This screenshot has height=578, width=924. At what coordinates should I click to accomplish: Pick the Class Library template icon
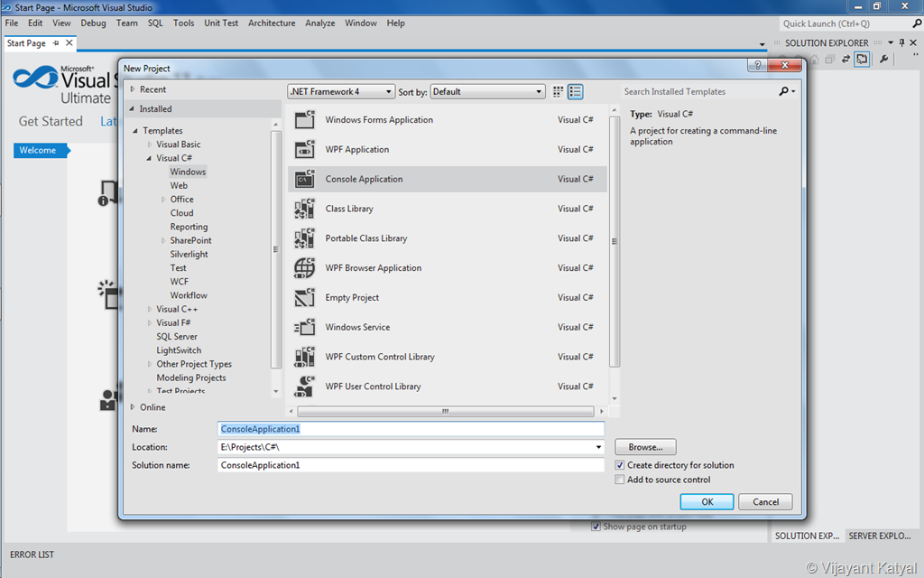pyautogui.click(x=305, y=209)
